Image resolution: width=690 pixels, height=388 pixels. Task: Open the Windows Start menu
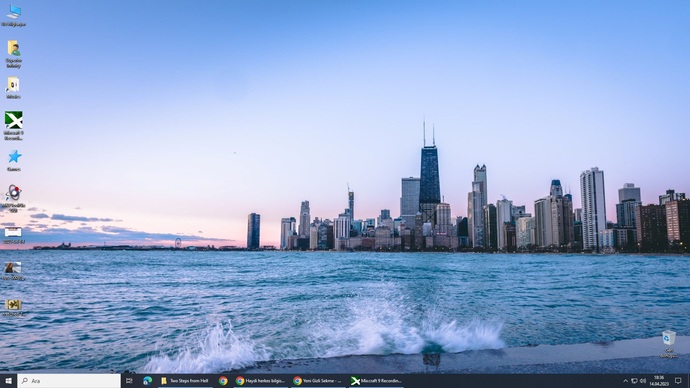8,381
